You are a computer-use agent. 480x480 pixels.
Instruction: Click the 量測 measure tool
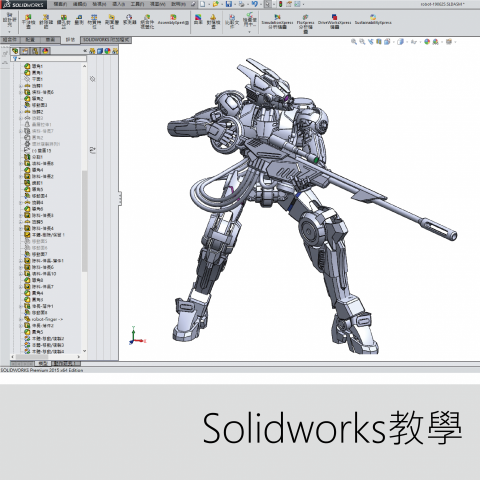pyautogui.click(x=79, y=19)
